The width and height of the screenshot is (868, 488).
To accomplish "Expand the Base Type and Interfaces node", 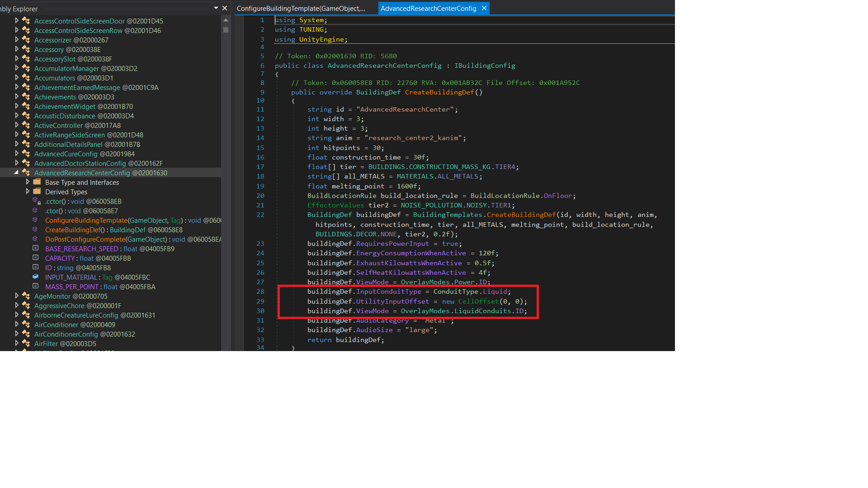I will 28,182.
